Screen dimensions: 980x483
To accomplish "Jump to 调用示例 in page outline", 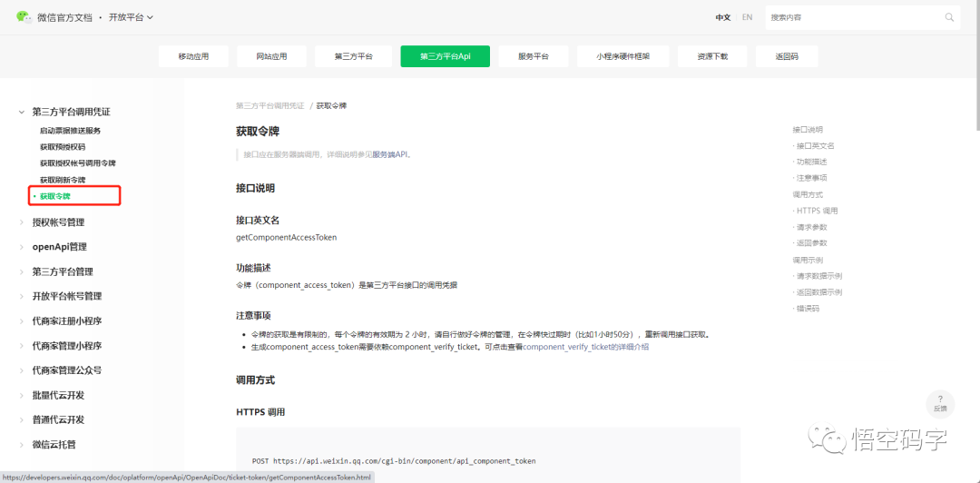I will click(x=808, y=260).
